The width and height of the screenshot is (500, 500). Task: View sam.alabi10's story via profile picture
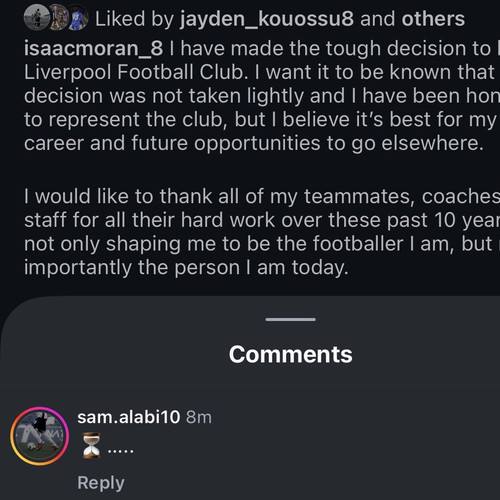pyautogui.click(x=39, y=436)
